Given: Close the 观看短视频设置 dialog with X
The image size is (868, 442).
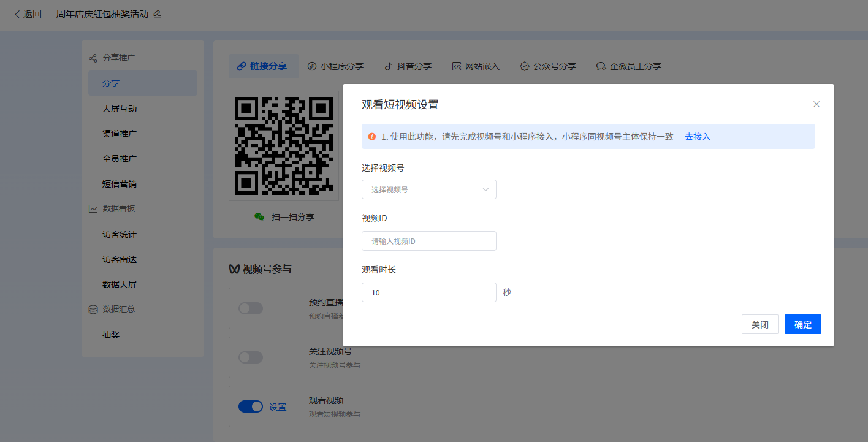Looking at the screenshot, I should point(816,104).
